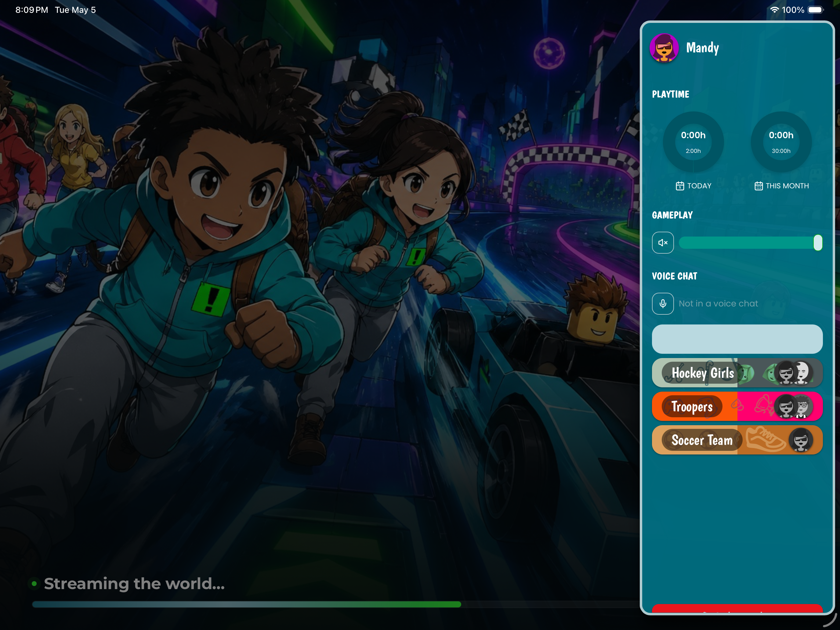Select the blank light-blue button above Hockey Girls
Viewport: 840px width, 630px height.
coord(737,339)
